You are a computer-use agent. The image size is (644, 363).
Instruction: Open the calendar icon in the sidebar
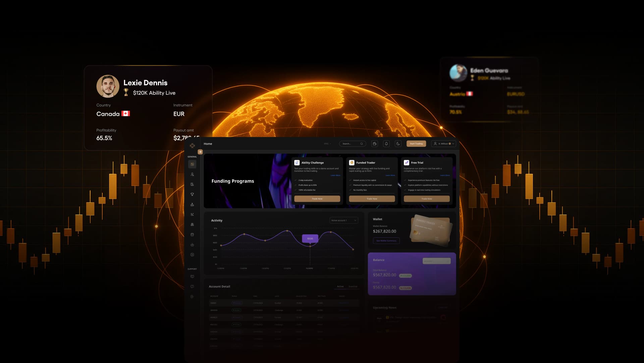tap(192, 234)
